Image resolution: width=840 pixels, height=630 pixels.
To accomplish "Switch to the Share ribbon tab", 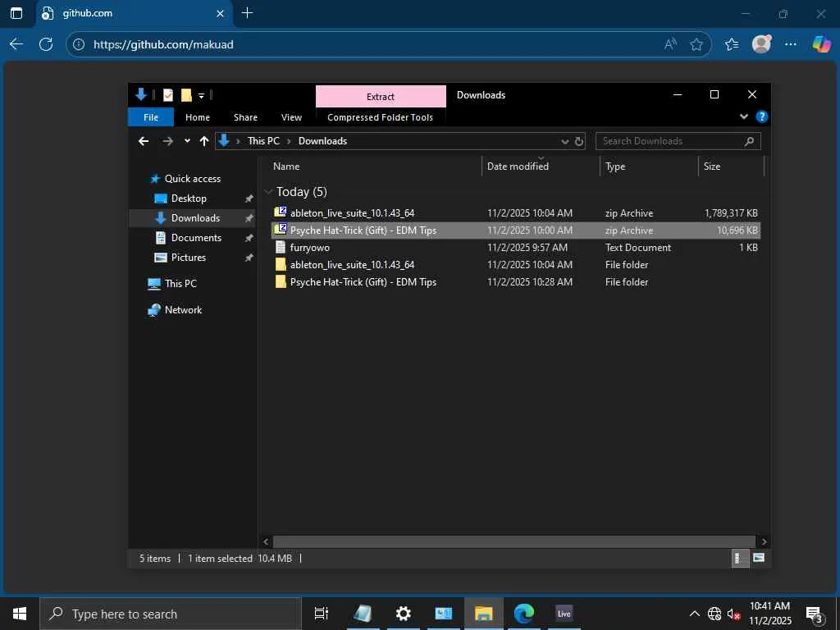I will [245, 117].
